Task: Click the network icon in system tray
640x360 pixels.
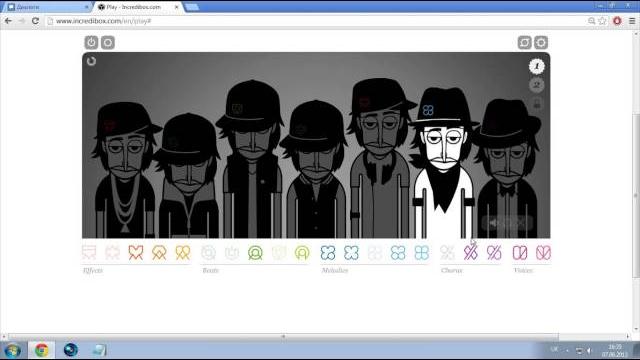Action: 579,350
